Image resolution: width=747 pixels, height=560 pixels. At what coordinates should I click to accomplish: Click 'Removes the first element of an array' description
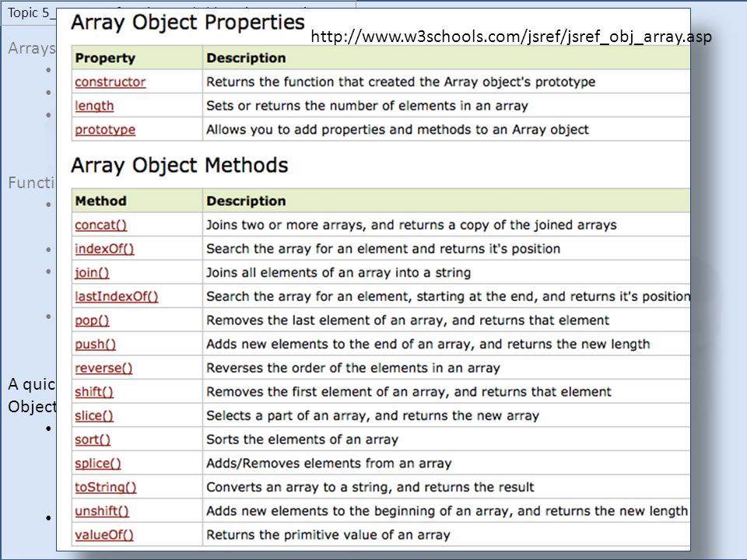409,391
